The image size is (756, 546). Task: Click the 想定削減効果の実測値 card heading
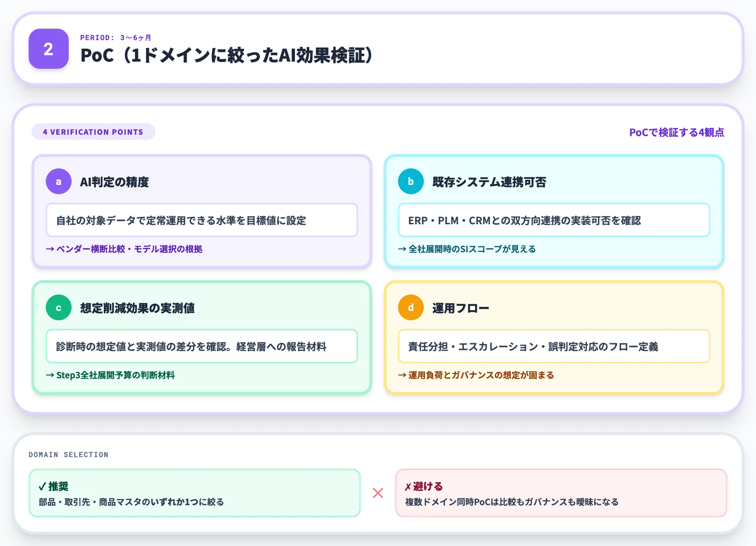[x=137, y=308]
